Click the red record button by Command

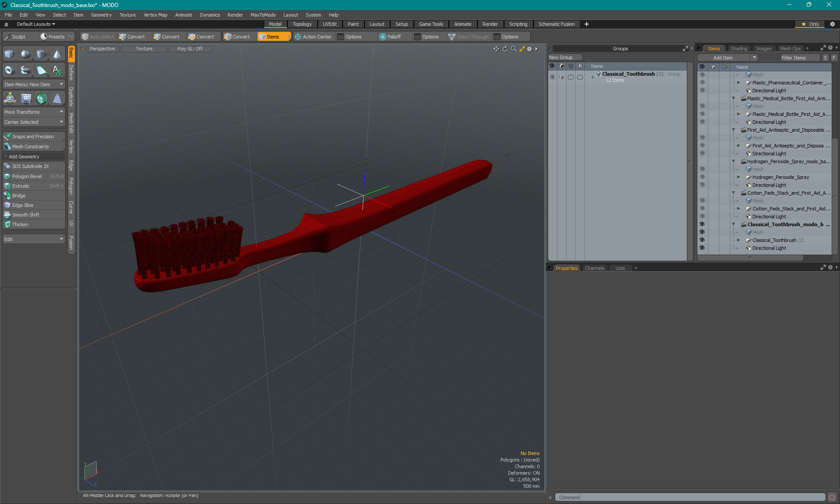[832, 497]
